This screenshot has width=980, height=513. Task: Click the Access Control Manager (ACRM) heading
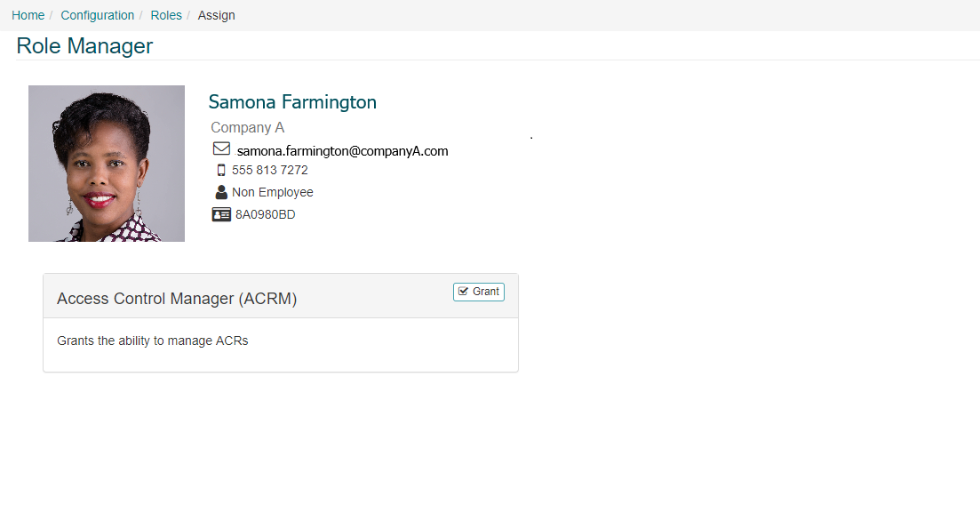[x=177, y=299]
